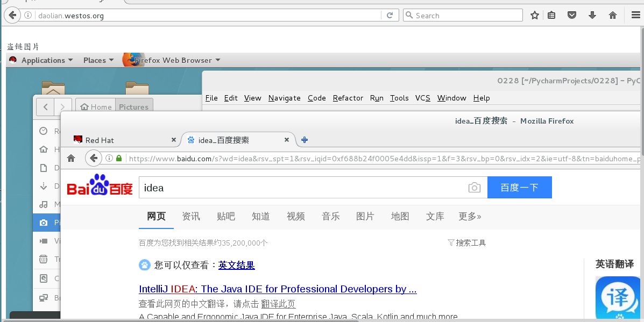The image size is (644, 322).
Task: Open Recent clock icon in Files sidebar
Action: pyautogui.click(x=43, y=131)
